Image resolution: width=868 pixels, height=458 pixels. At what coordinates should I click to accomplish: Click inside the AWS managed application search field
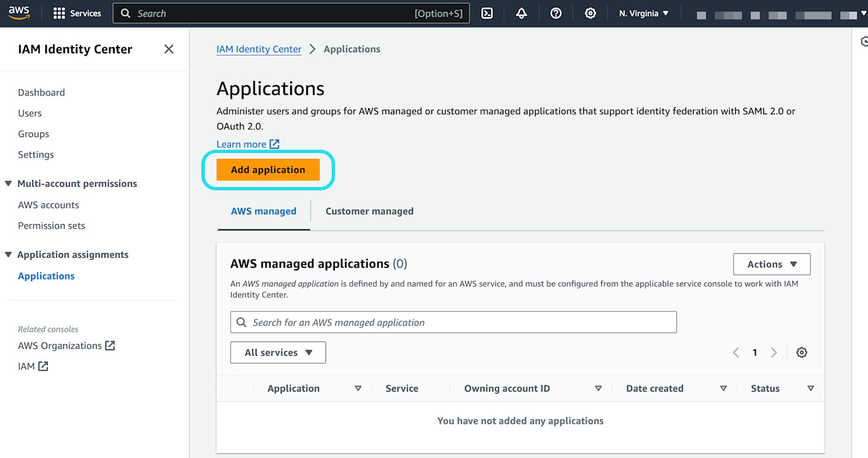point(434,322)
